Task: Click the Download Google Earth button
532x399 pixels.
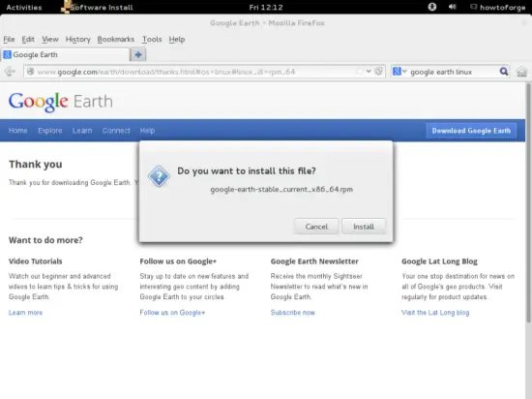Action: (471, 131)
